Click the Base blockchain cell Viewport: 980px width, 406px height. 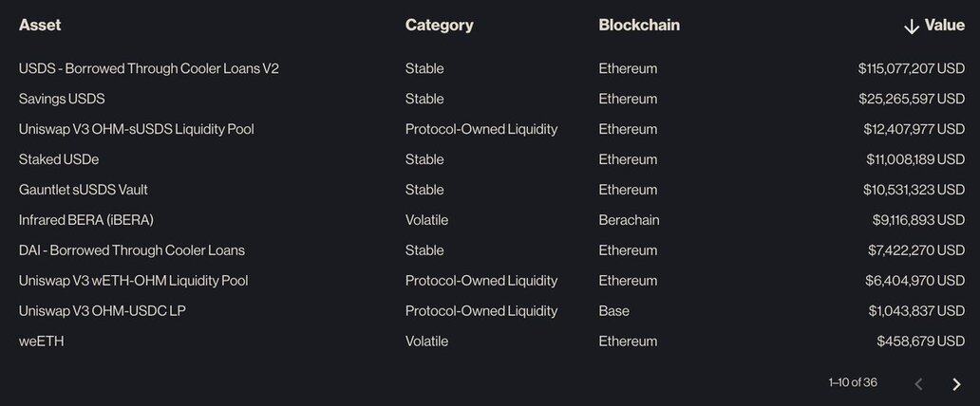[614, 311]
